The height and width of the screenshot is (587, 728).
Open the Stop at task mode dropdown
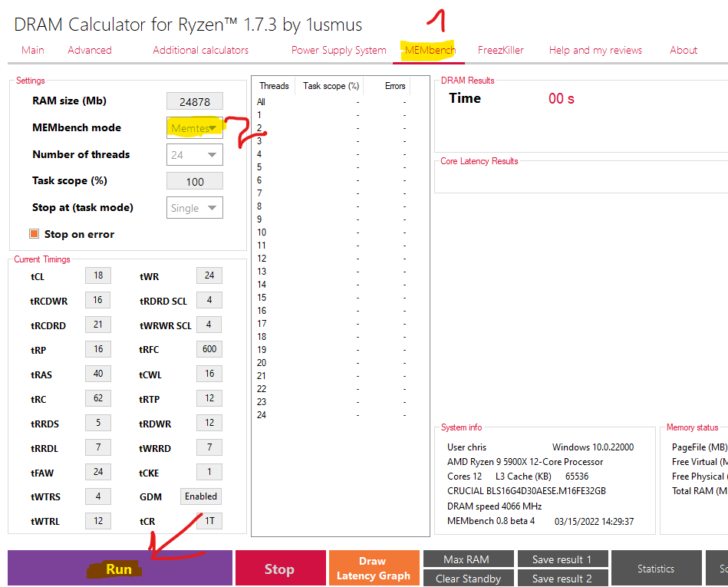[195, 208]
